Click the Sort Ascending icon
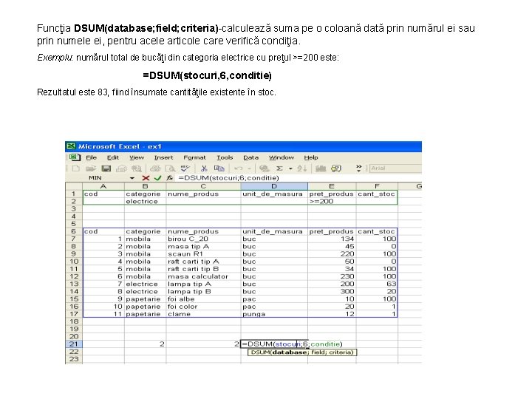 pos(301,168)
